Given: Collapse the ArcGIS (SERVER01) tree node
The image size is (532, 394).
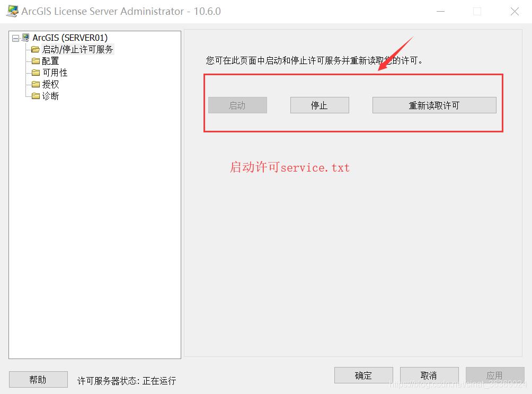Looking at the screenshot, I should tap(15, 38).
